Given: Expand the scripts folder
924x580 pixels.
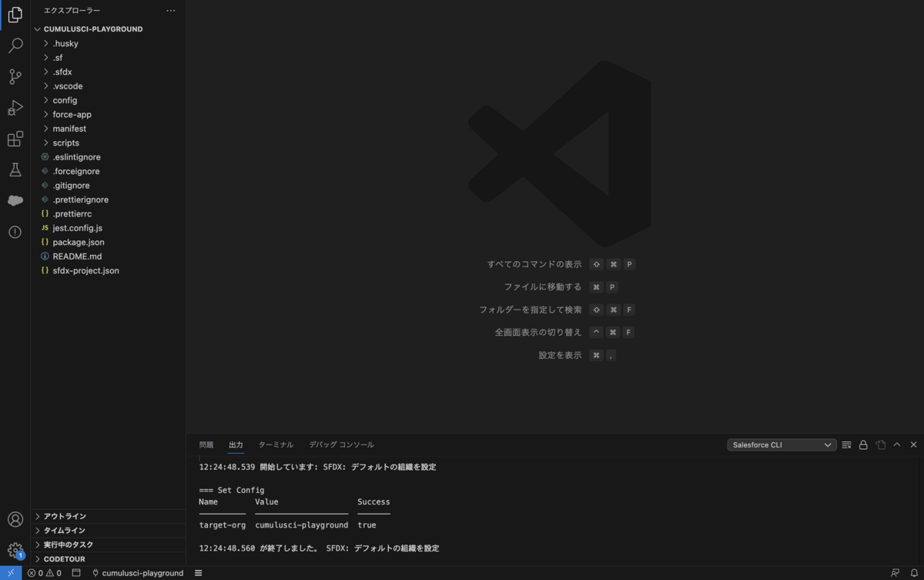Looking at the screenshot, I should [66, 143].
